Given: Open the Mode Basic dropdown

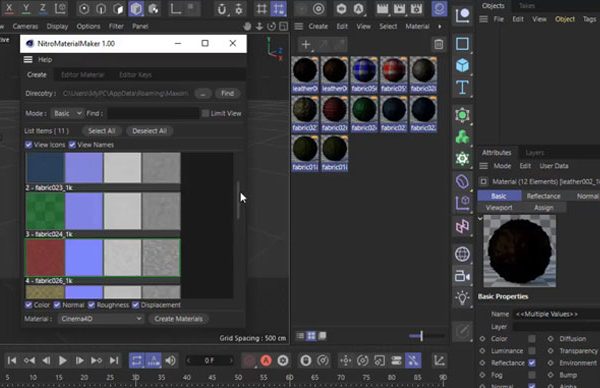Looking at the screenshot, I should [x=67, y=113].
